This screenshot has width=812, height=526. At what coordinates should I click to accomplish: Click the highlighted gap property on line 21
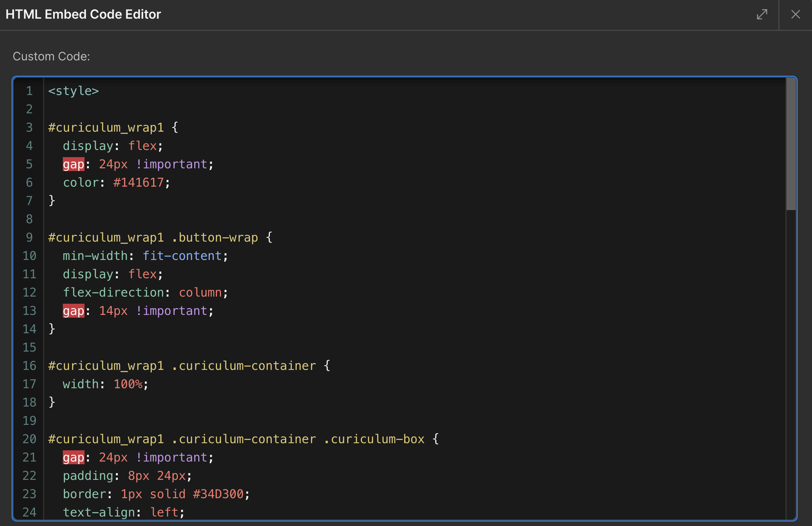(x=73, y=457)
